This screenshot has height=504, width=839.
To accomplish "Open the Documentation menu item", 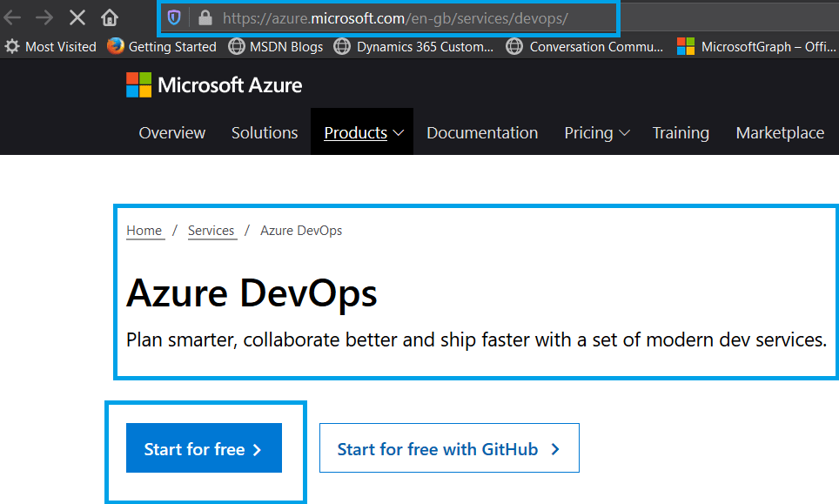I will 482,132.
